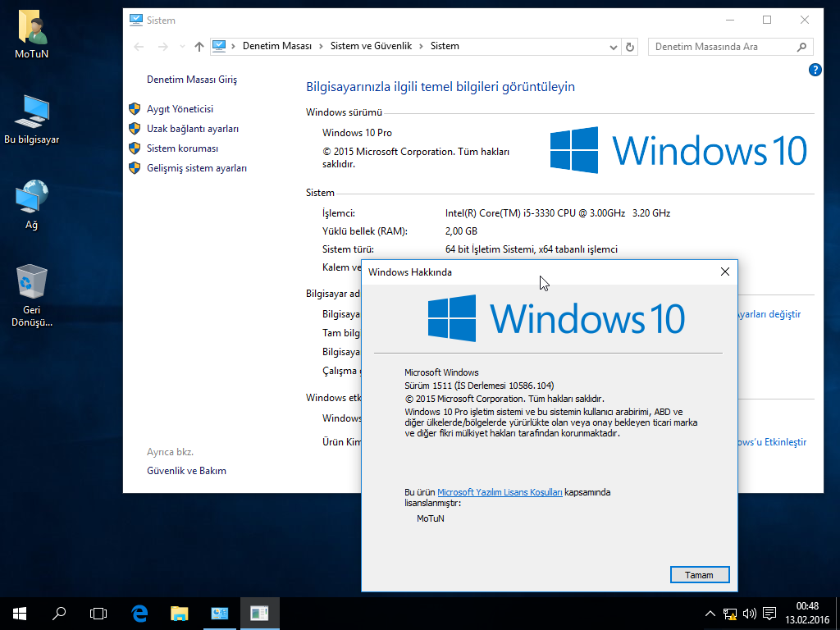Go up one level in Control Panel
840x630 pixels.
click(199, 47)
